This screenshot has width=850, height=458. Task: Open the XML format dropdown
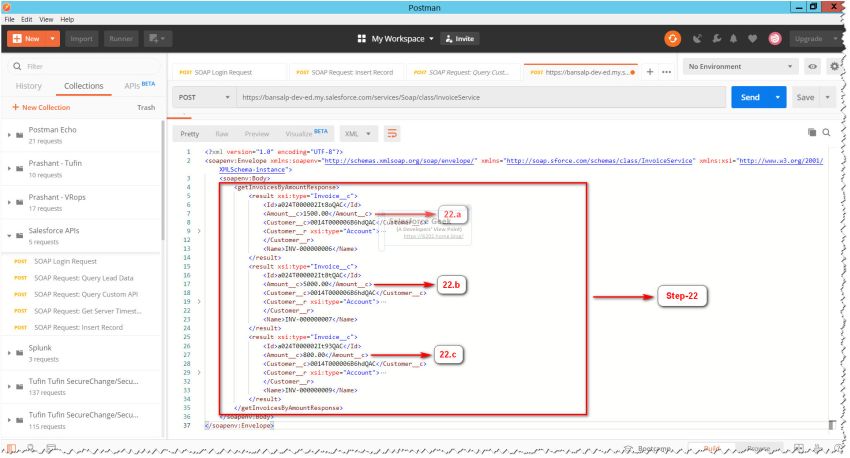357,133
